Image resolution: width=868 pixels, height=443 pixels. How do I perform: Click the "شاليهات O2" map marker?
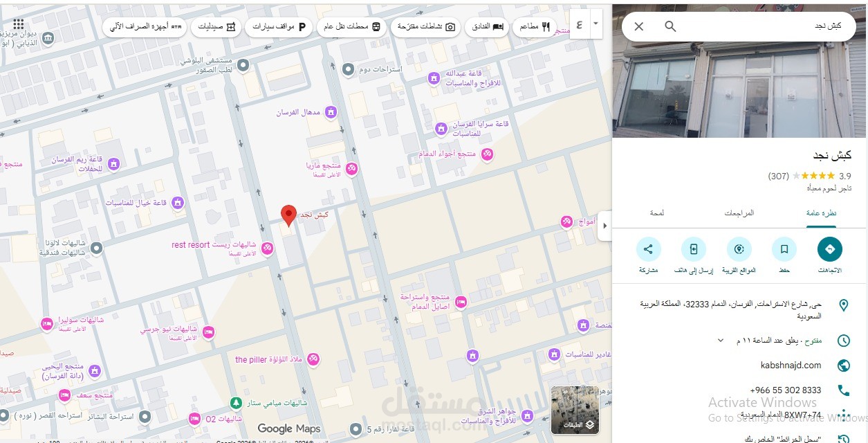click(195, 419)
